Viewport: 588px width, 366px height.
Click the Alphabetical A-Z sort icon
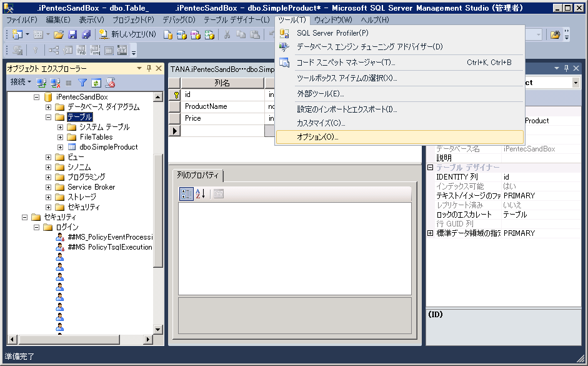tap(201, 194)
